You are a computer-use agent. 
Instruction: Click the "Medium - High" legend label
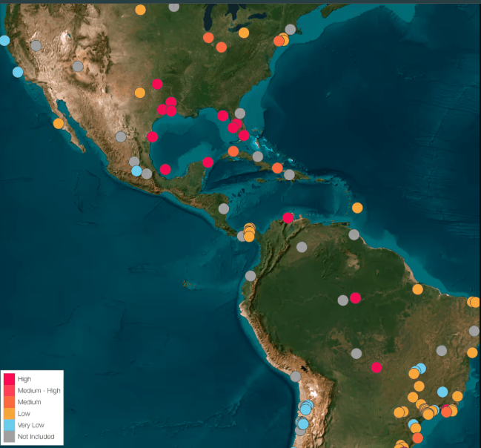(39, 391)
